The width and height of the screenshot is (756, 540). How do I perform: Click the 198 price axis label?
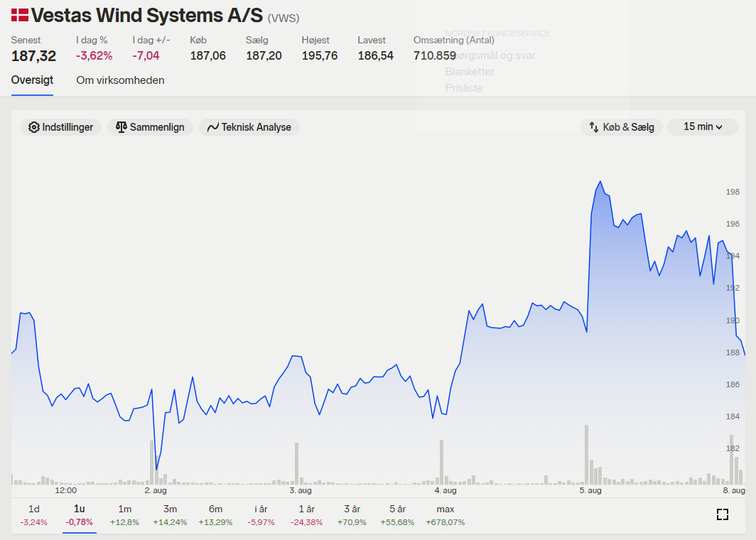click(x=733, y=192)
